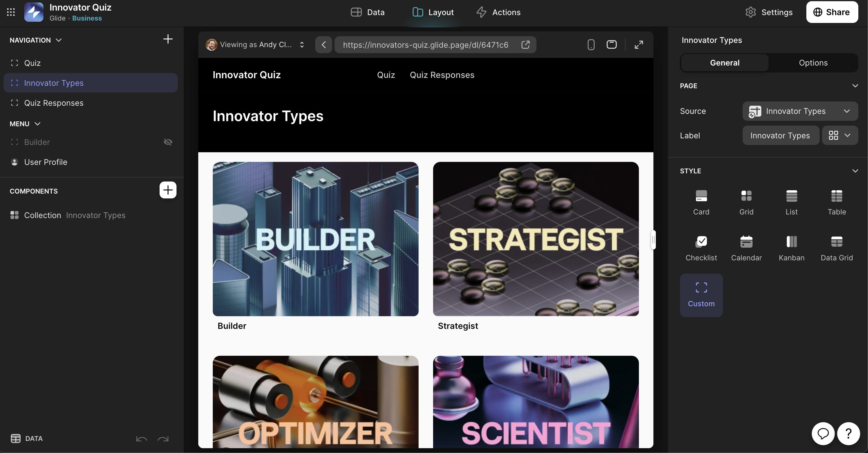868x453 pixels.
Task: Open the Builder card image
Action: pyautogui.click(x=316, y=239)
